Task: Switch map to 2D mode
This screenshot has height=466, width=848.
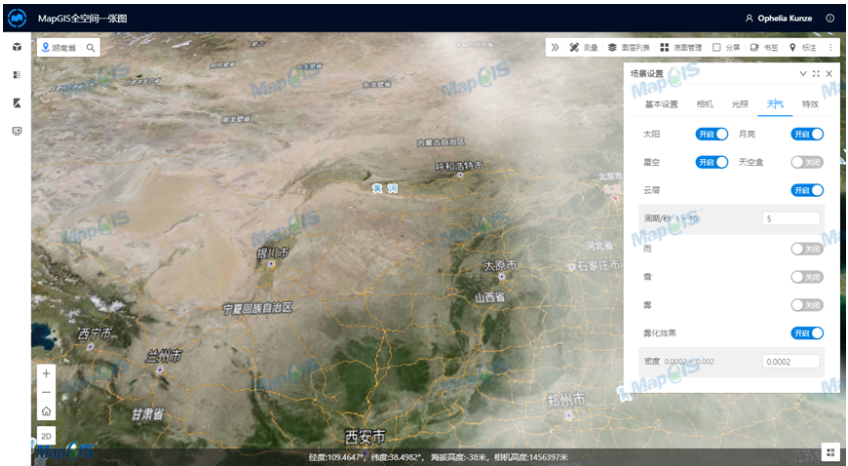Action: tap(47, 436)
